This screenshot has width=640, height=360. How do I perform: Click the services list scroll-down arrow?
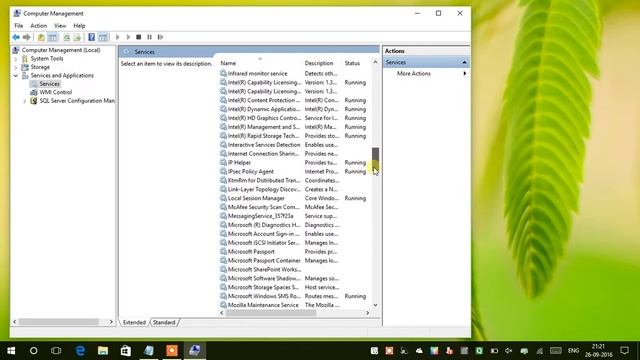pyautogui.click(x=375, y=305)
